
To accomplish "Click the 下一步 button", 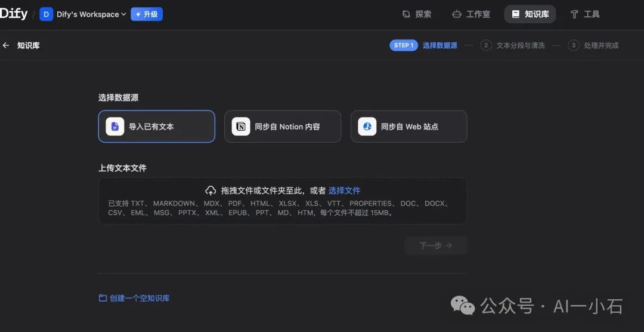I will (436, 245).
